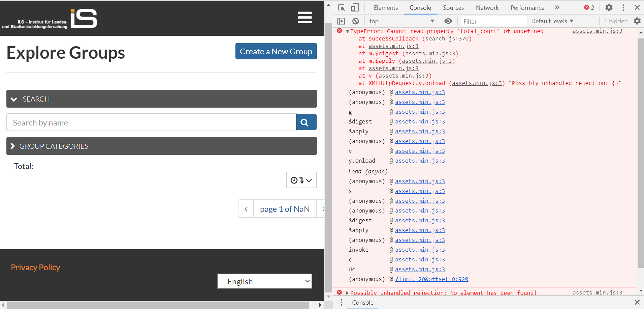644x309 pixels.
Task: Open DevTools three-dot customize menu
Action: coord(623,7)
